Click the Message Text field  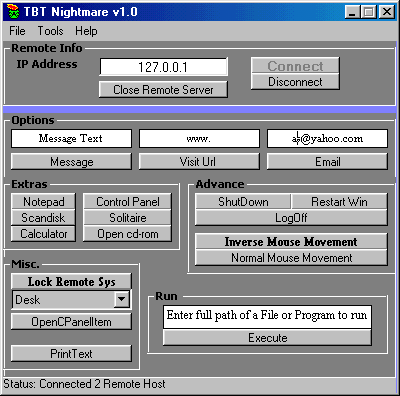tap(71, 138)
